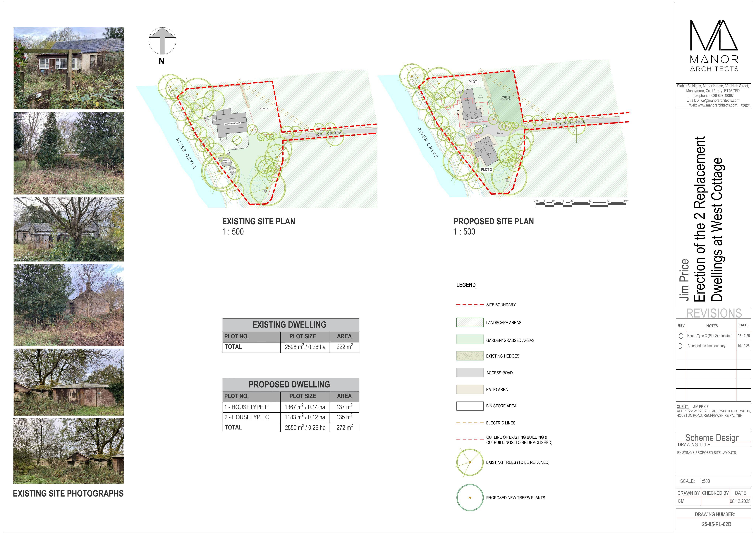756x534 pixels.
Task: Select the '272 m²' total area cell
Action: [344, 427]
